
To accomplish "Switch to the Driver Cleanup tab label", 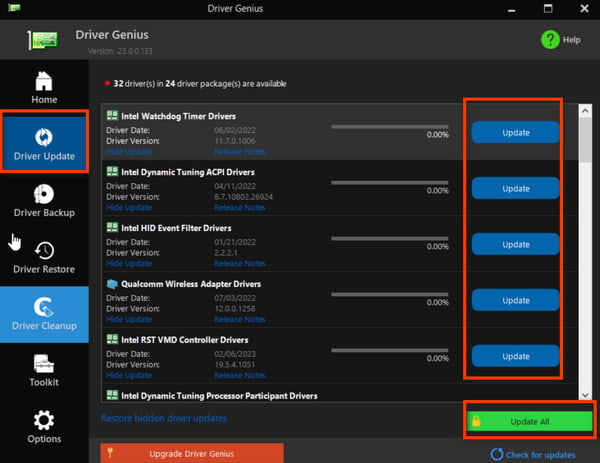I will (x=44, y=326).
